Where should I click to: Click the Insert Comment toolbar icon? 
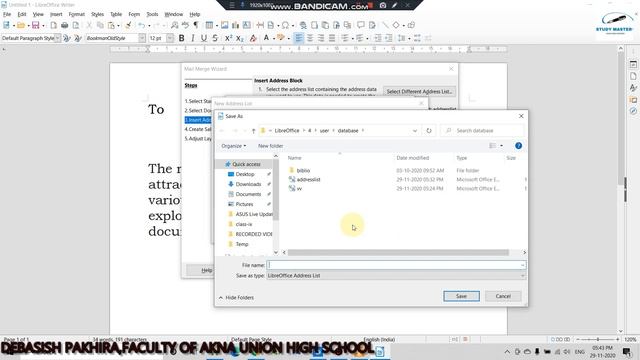coord(361,25)
